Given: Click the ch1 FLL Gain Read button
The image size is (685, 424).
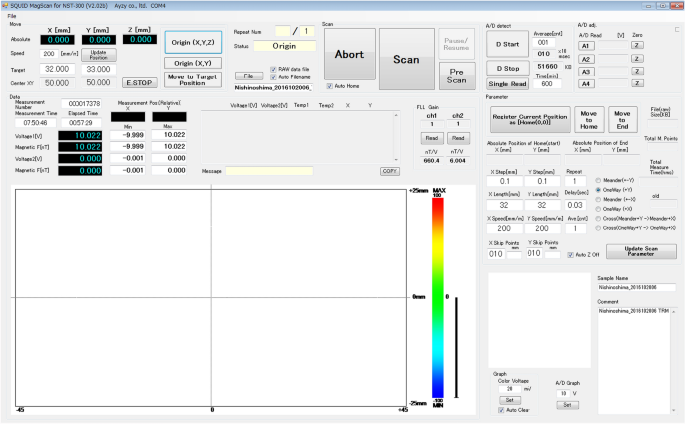Looking at the screenshot, I should pyautogui.click(x=432, y=138).
